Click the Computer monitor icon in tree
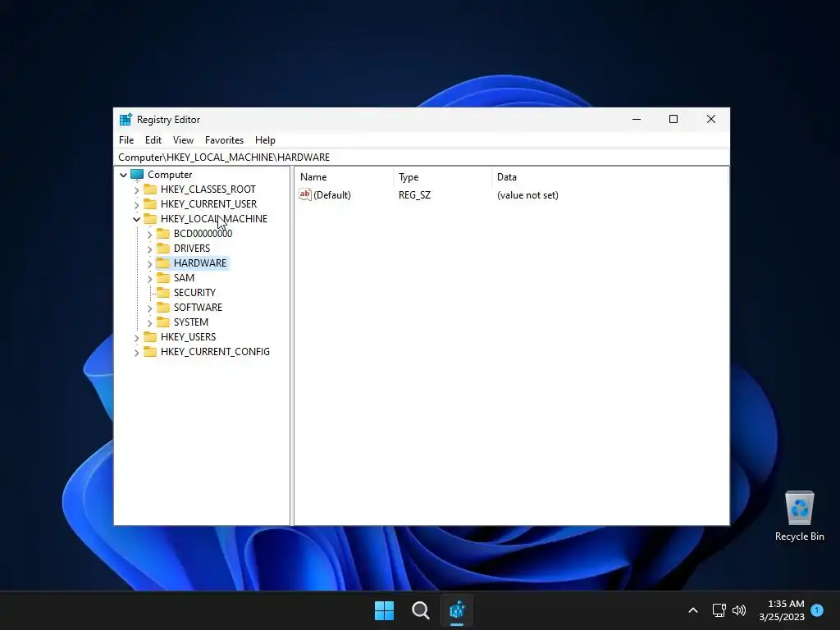Screen dimensions: 840x630 tap(137, 175)
